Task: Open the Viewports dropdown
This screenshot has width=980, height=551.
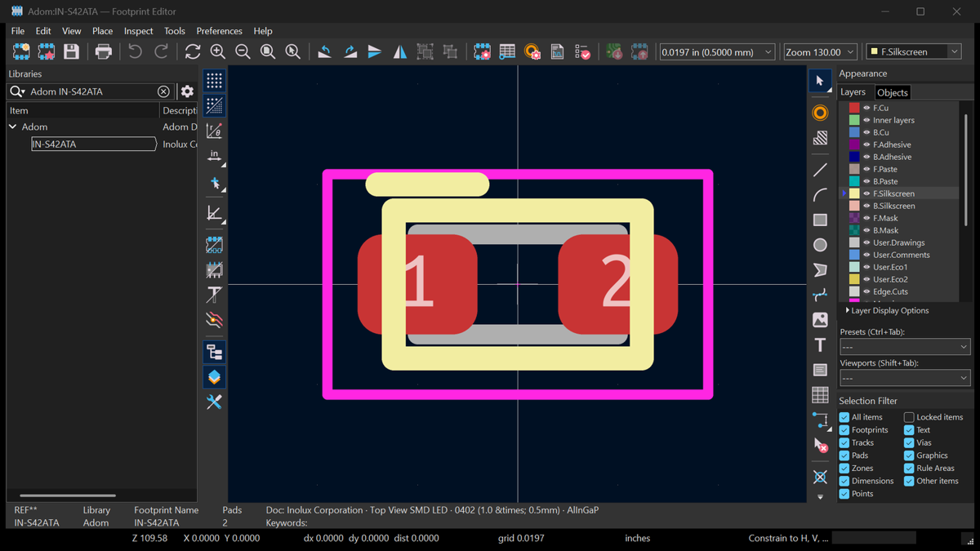Action: 905,378
